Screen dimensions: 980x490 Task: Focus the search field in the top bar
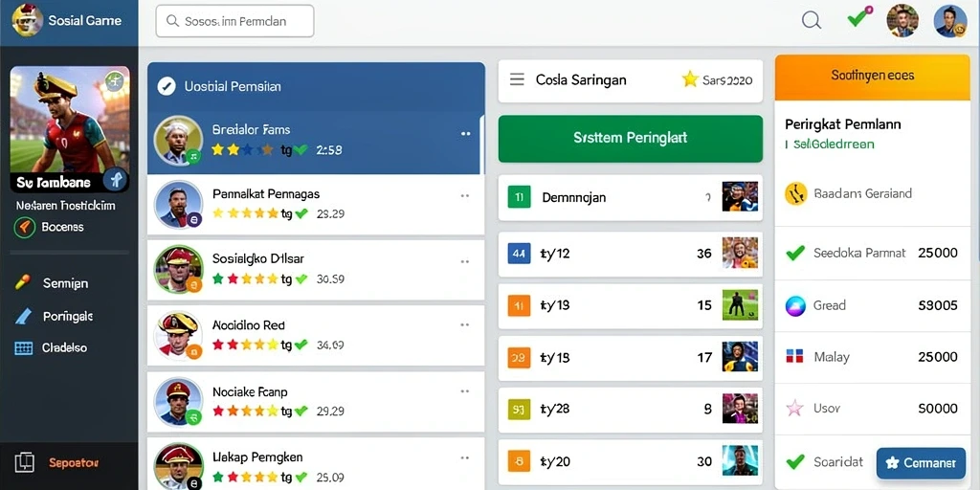235,21
